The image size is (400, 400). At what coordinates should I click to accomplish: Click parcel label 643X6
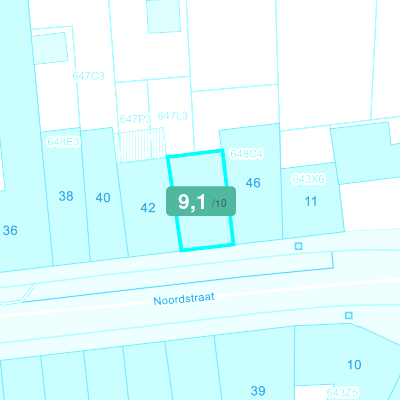click(308, 179)
